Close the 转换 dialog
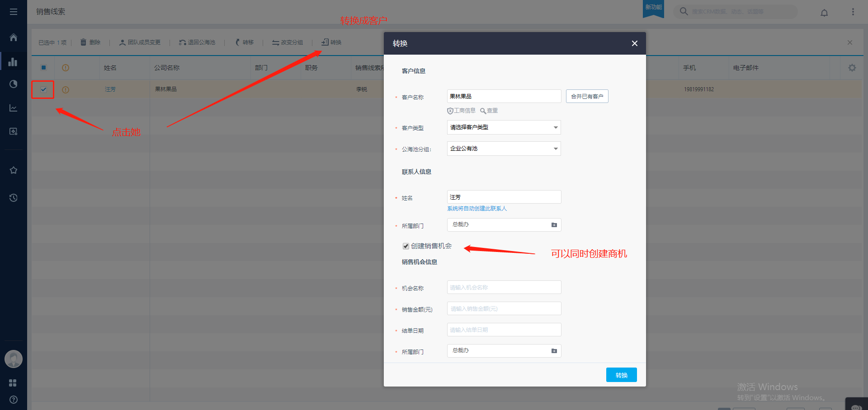 (635, 43)
